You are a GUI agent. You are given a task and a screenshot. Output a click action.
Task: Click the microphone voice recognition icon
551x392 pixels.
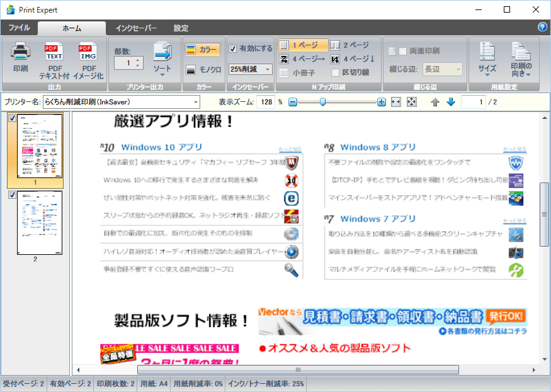(x=292, y=270)
